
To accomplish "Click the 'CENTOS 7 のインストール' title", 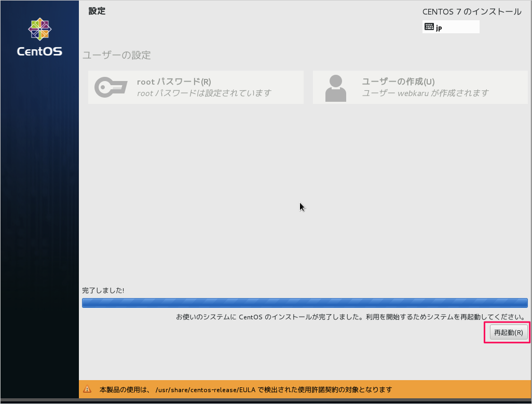I will click(472, 12).
